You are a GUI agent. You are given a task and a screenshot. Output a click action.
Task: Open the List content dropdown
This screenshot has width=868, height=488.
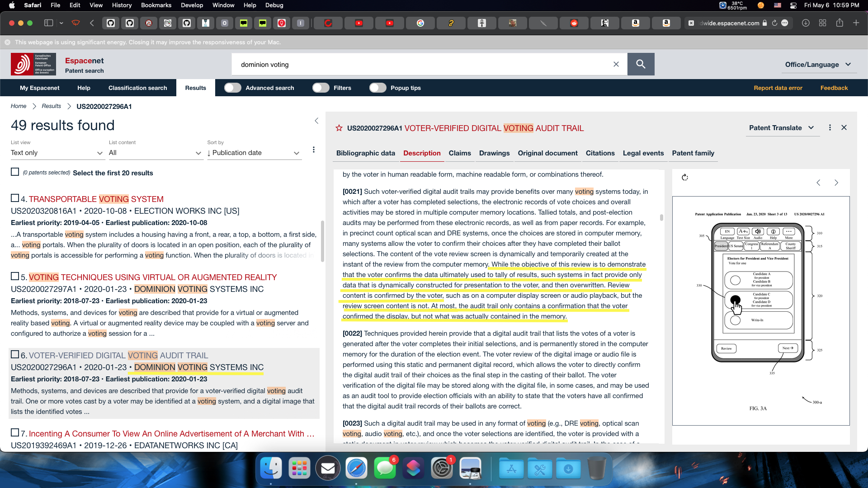(156, 153)
